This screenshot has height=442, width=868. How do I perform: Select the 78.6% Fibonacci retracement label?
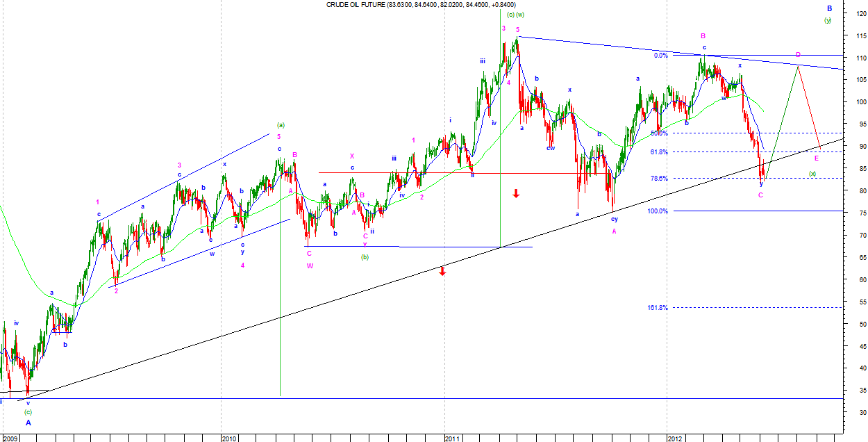pyautogui.click(x=659, y=179)
